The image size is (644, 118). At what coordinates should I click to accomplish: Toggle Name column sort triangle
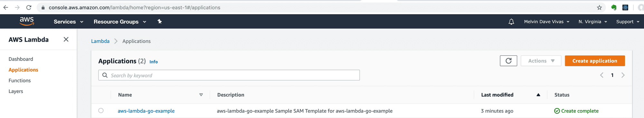[201, 95]
